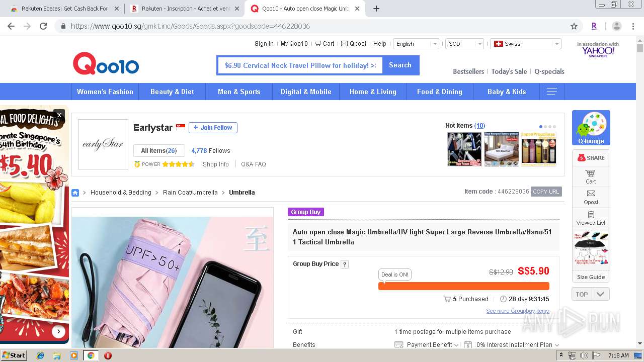
Task: Click the orange deal progress bar
Action: pos(464,286)
